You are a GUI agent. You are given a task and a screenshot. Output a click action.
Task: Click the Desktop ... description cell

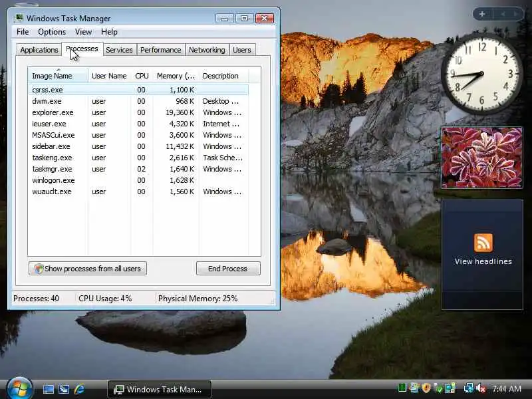pos(221,101)
